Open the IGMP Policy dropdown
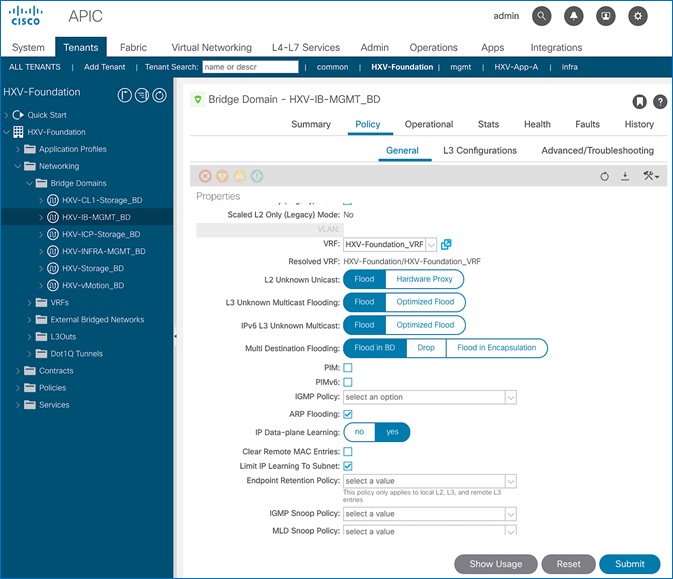 click(511, 397)
